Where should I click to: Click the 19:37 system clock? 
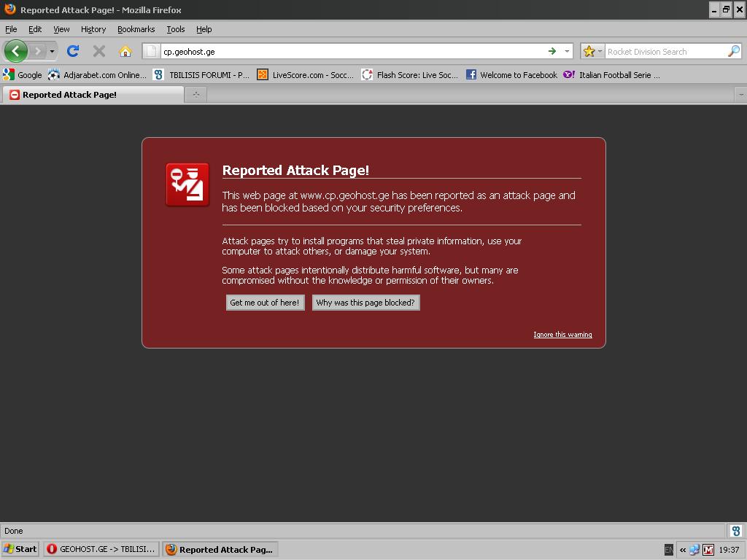click(x=729, y=550)
